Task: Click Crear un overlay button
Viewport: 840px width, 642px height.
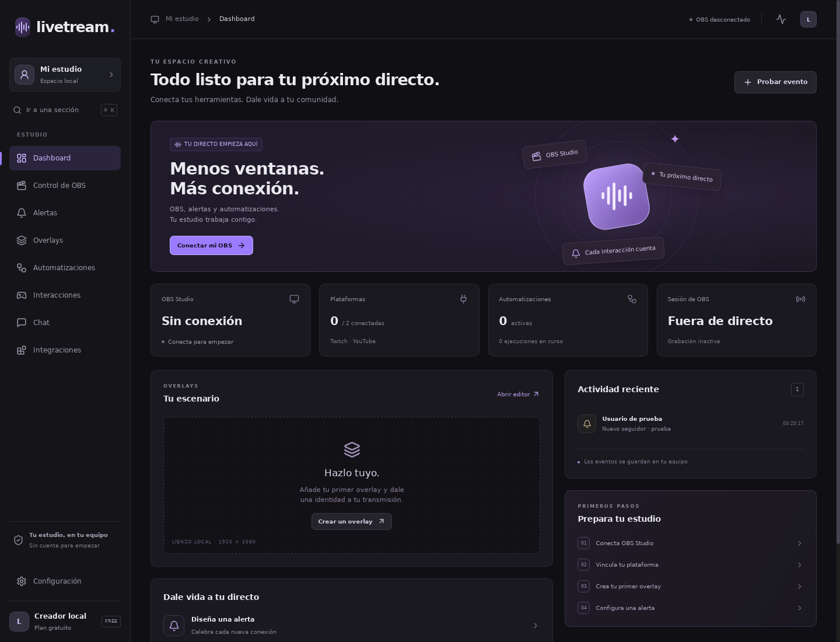Action: [351, 522]
